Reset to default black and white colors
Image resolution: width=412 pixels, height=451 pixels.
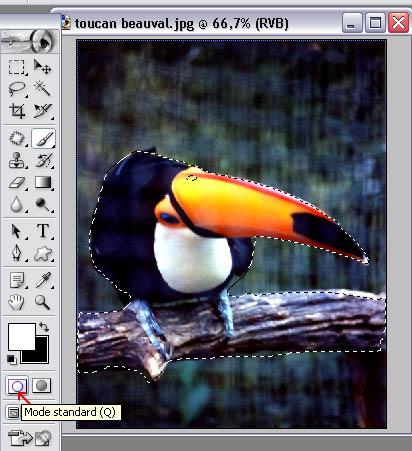[12, 360]
